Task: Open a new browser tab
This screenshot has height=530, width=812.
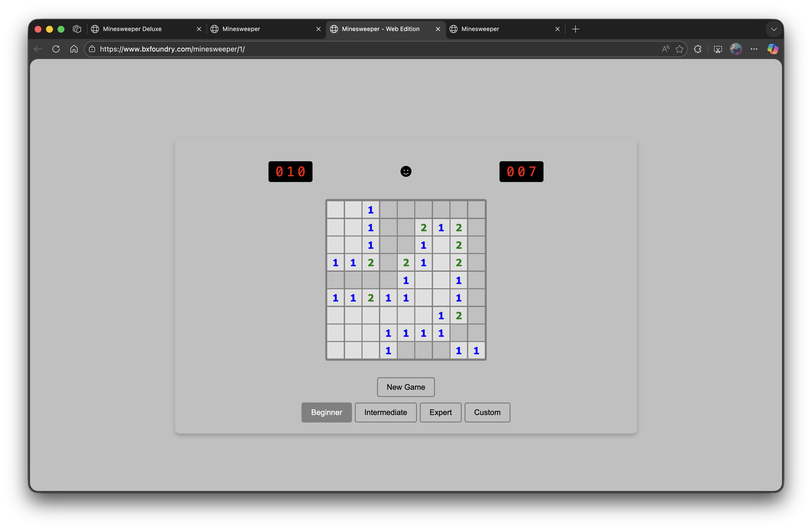Action: coord(575,29)
